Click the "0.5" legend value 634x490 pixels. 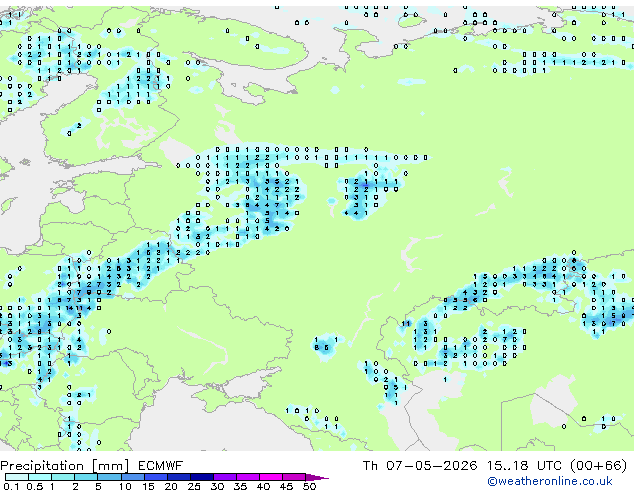[x=34, y=486]
